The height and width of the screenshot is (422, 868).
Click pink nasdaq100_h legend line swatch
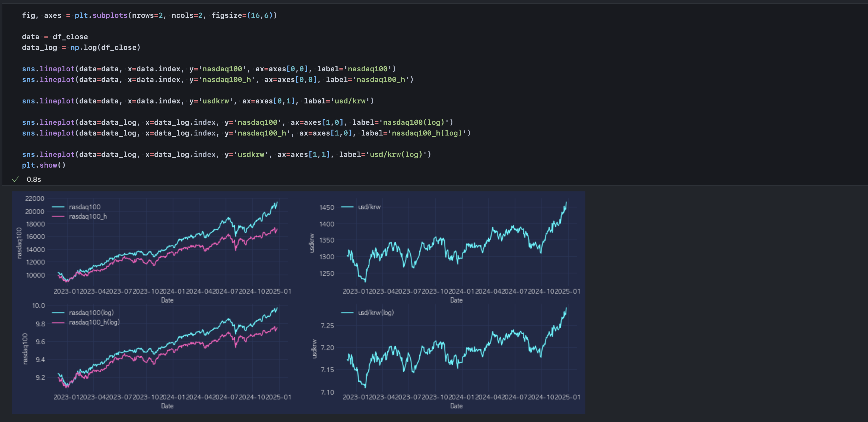[x=58, y=216]
